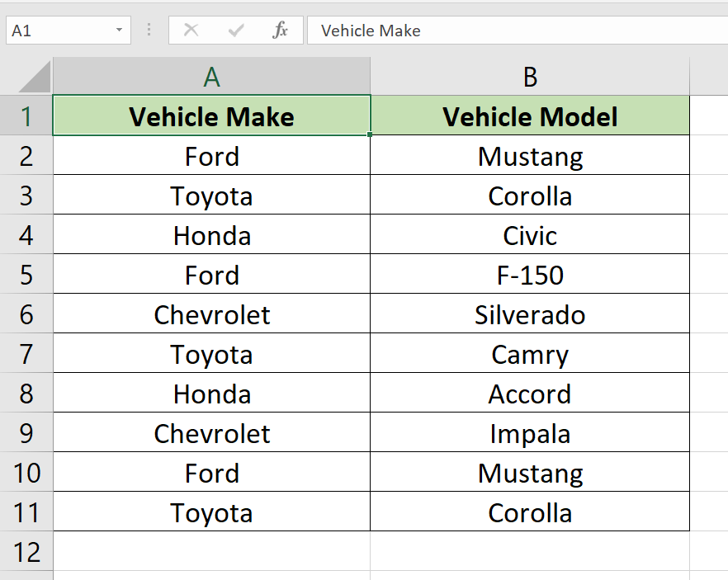The image size is (728, 580).
Task: Select column A by its header
Action: 211,77
